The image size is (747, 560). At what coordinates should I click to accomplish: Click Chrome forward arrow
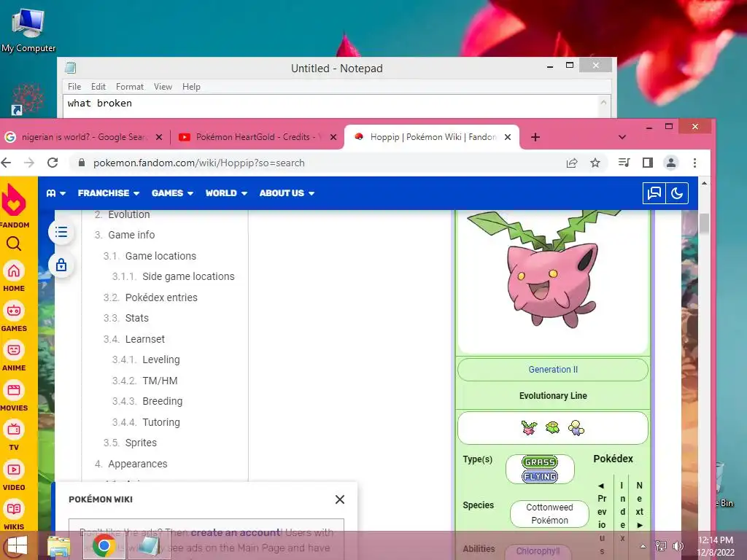[29, 163]
